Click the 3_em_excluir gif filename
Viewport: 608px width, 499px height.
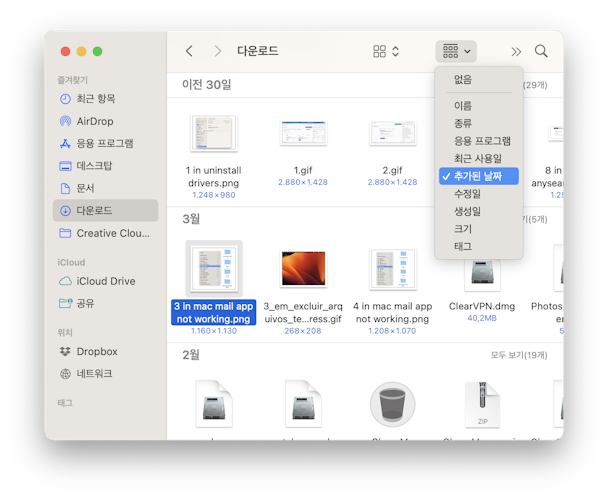303,313
